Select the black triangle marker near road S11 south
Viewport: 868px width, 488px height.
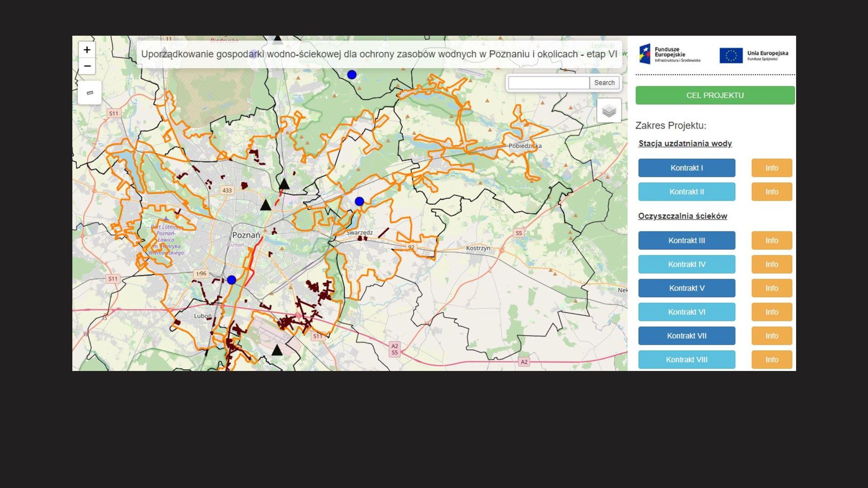point(277,350)
